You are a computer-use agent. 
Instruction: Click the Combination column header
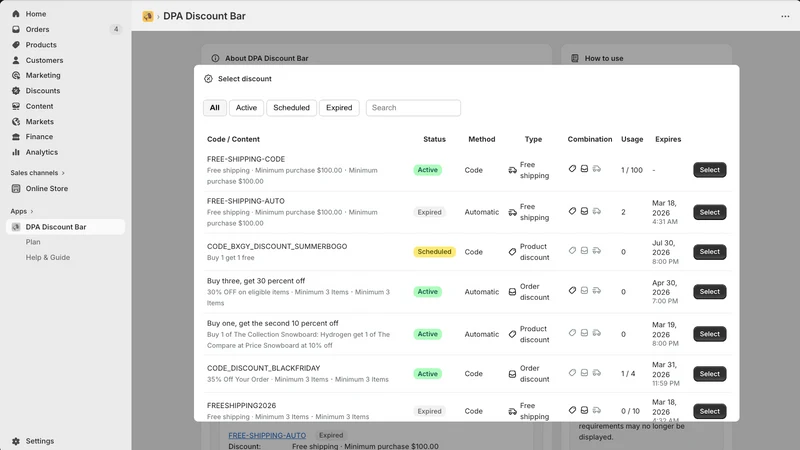(x=590, y=139)
